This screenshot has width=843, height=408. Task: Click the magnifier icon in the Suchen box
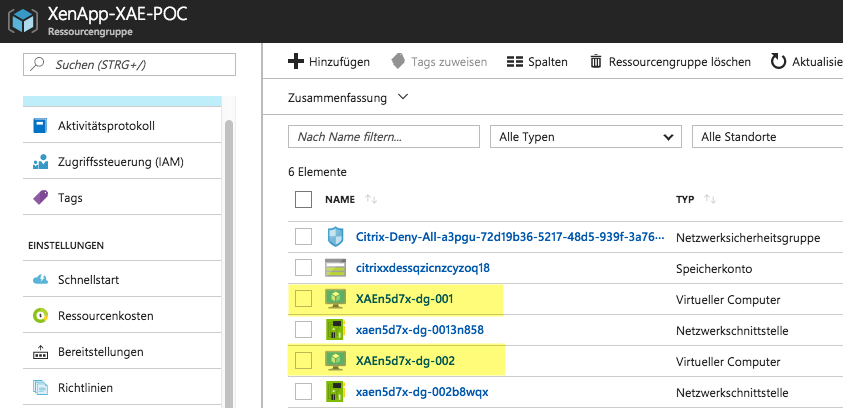tap(38, 65)
